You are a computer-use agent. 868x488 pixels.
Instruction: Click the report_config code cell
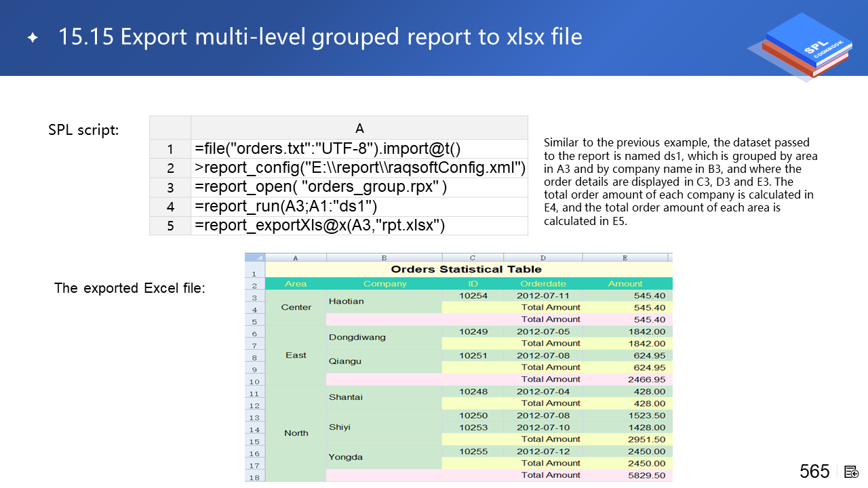pos(359,168)
